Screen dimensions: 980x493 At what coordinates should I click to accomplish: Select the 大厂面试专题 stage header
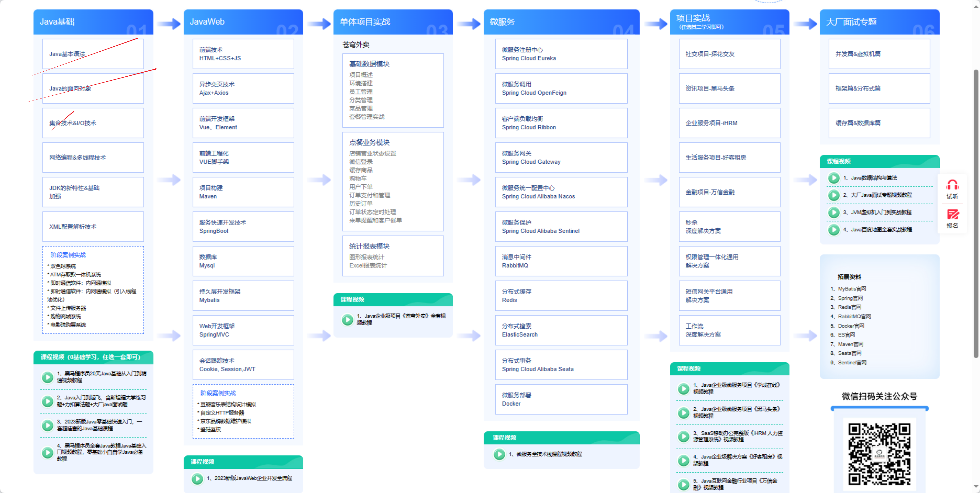coord(880,22)
